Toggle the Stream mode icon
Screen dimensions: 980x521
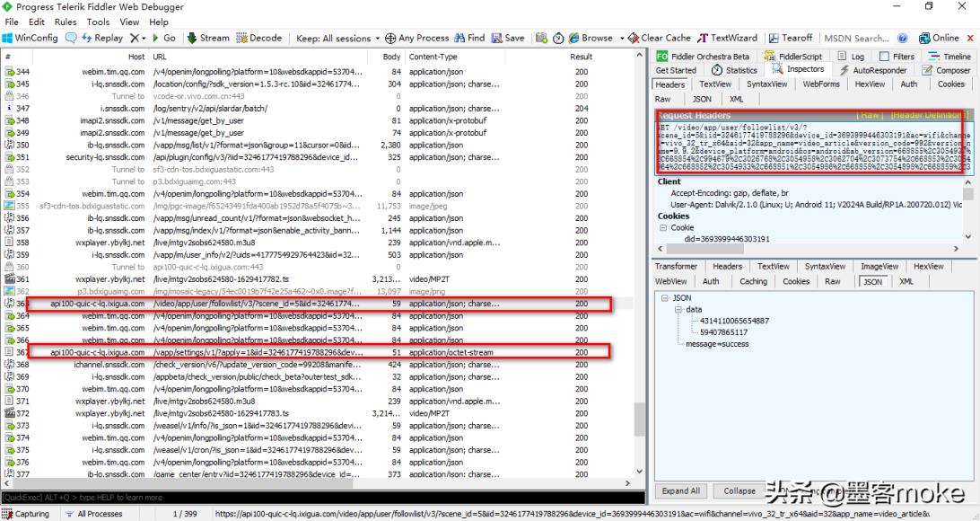coord(192,39)
